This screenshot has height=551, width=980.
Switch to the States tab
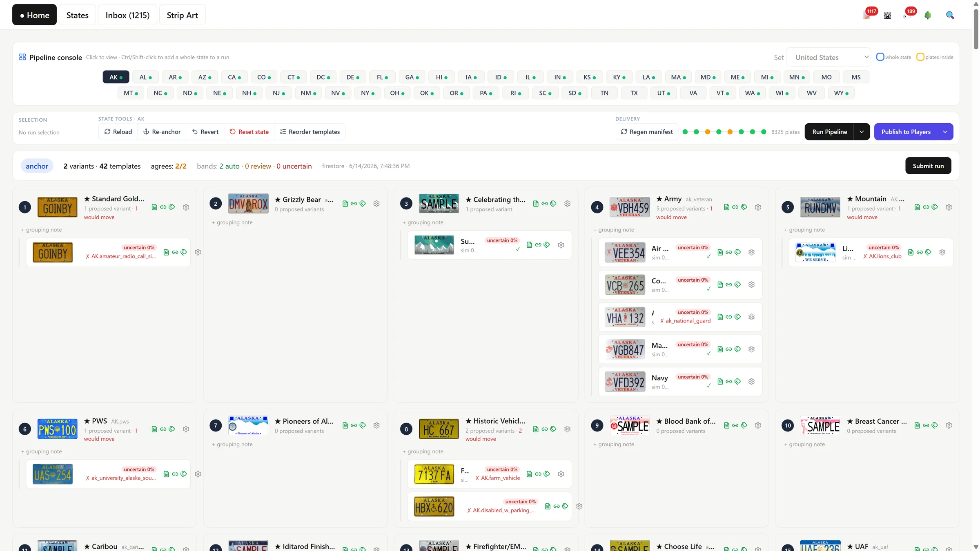[x=78, y=15]
